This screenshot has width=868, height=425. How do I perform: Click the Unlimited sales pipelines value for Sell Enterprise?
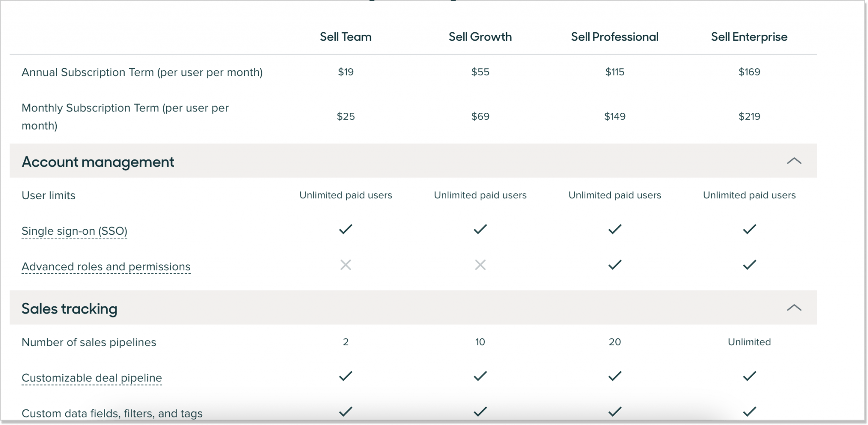[x=749, y=342]
